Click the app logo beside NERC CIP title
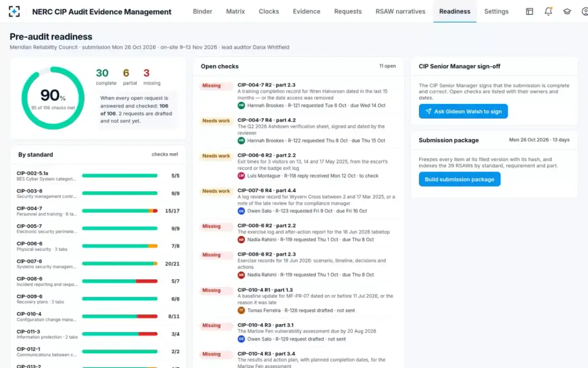Viewport: 588px width, 368px height. click(x=15, y=11)
